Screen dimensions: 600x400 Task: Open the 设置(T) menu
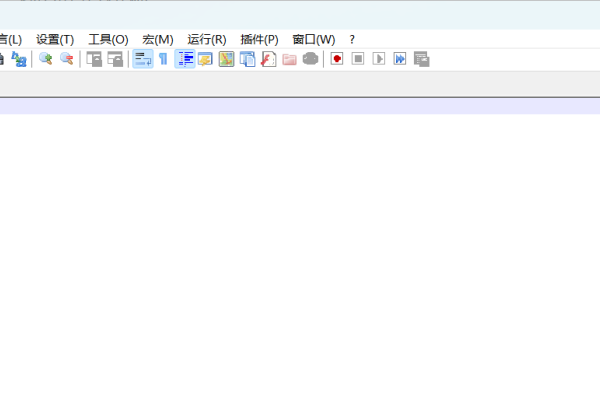coord(55,39)
